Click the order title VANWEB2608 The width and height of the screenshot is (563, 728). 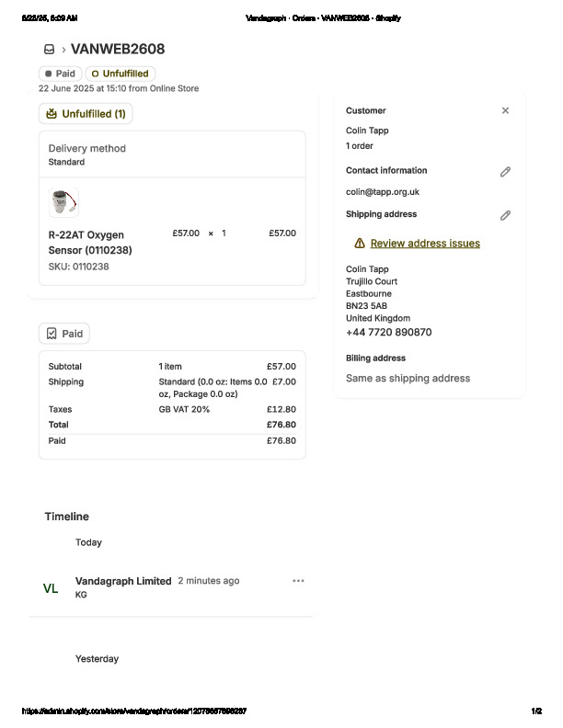[118, 50]
